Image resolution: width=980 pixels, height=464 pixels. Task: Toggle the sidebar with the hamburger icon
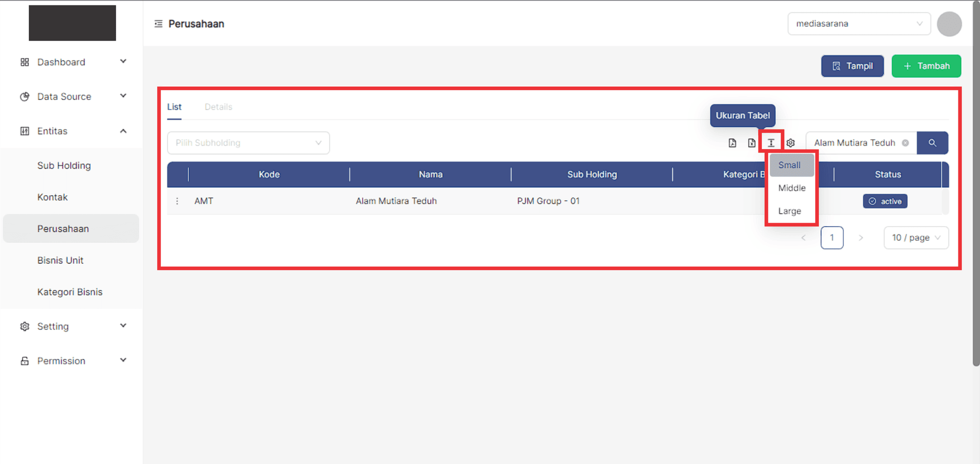click(158, 24)
